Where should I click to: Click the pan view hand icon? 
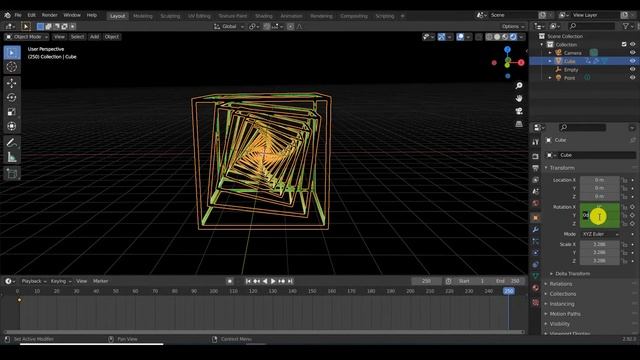coord(519,98)
